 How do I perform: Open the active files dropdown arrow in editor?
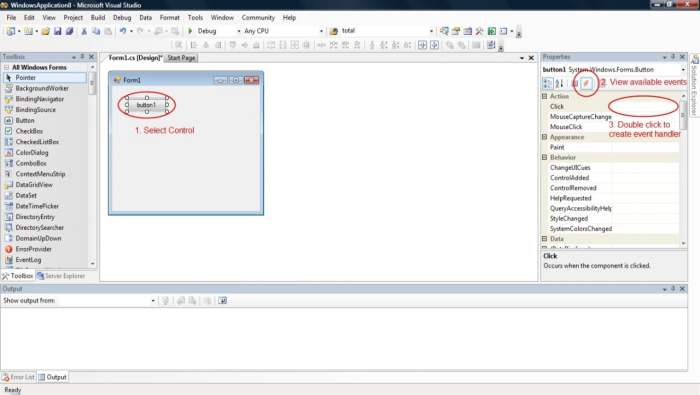click(x=521, y=58)
